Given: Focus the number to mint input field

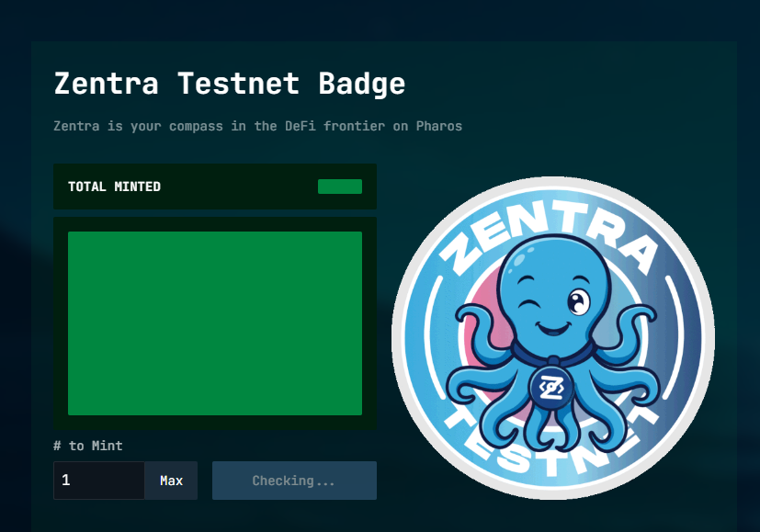Looking at the screenshot, I should 99,481.
